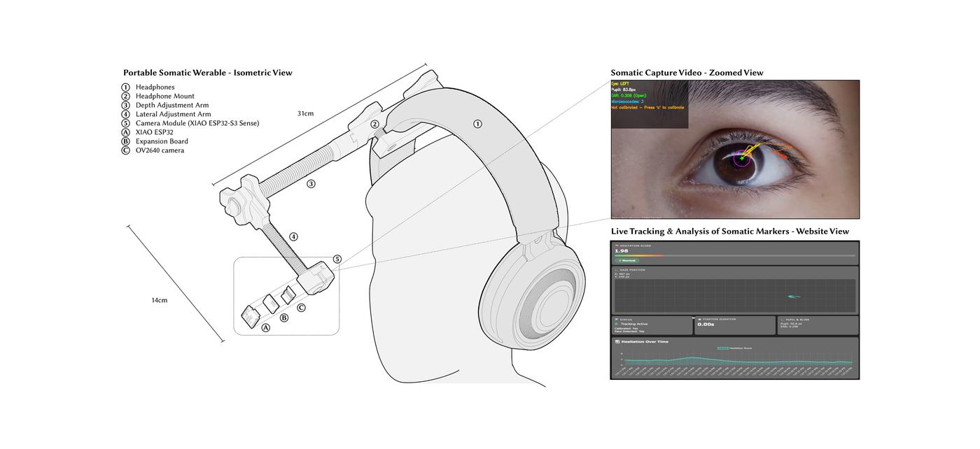The image size is (980, 449).
Task: Click the 'Eye: LEFT' overlay text
Action: 620,84
